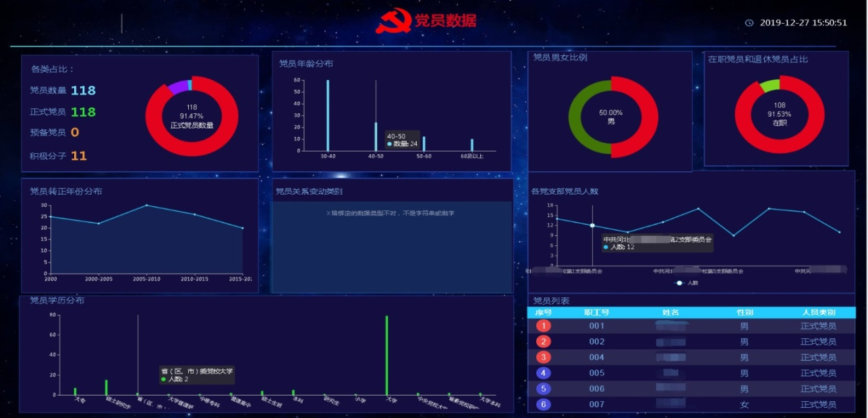Click the 积极分子 count value 11
Viewport: 868px width, 418px height.
click(x=79, y=156)
